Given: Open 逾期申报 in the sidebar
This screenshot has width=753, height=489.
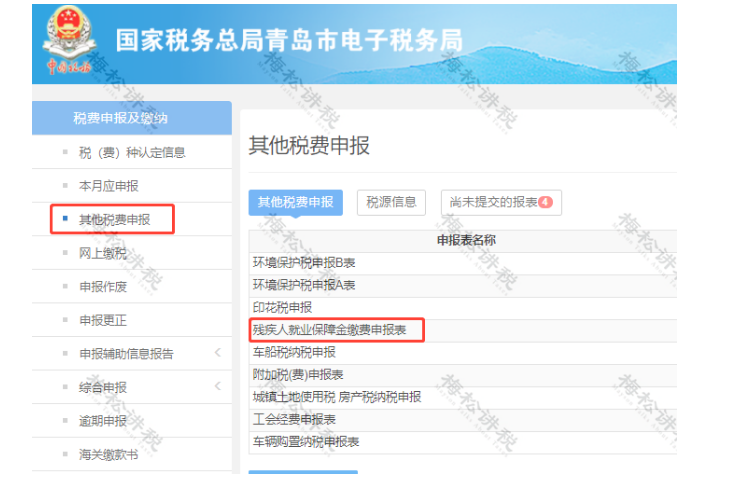Looking at the screenshot, I should tap(103, 421).
